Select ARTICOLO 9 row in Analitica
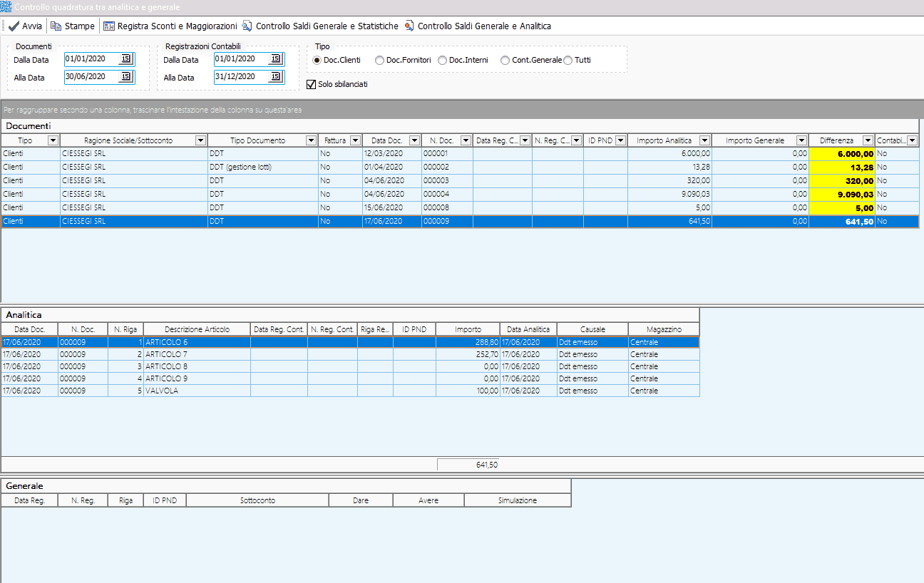Image resolution: width=924 pixels, height=583 pixels. click(x=350, y=378)
